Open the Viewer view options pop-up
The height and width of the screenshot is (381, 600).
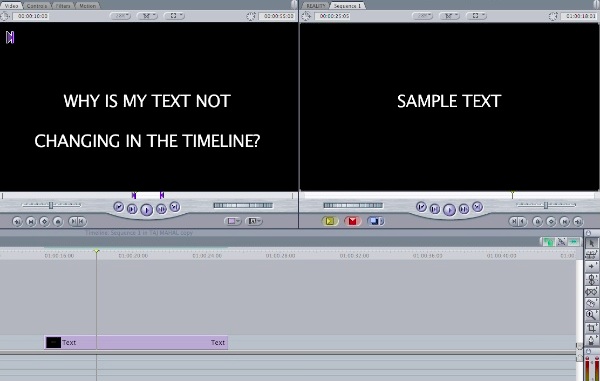click(x=174, y=16)
